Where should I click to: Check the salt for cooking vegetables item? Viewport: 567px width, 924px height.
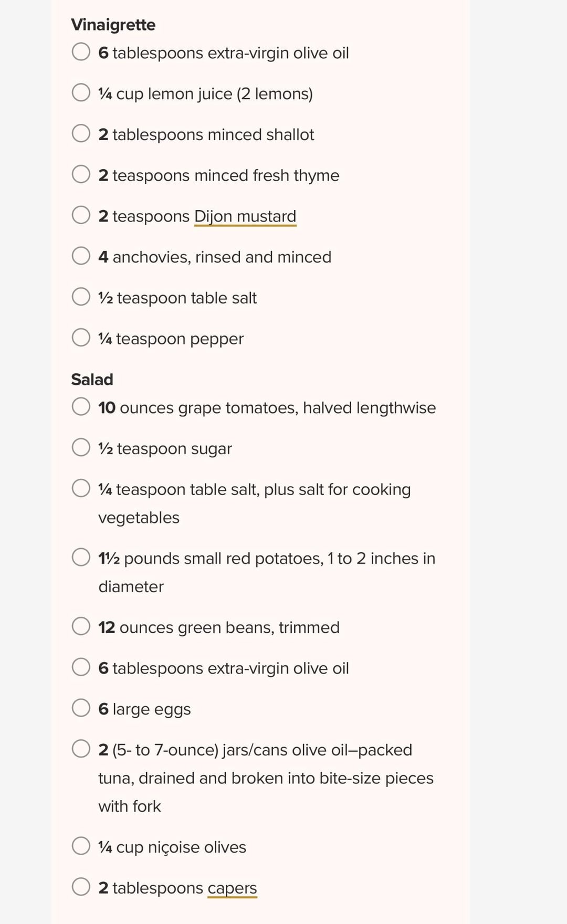81,488
